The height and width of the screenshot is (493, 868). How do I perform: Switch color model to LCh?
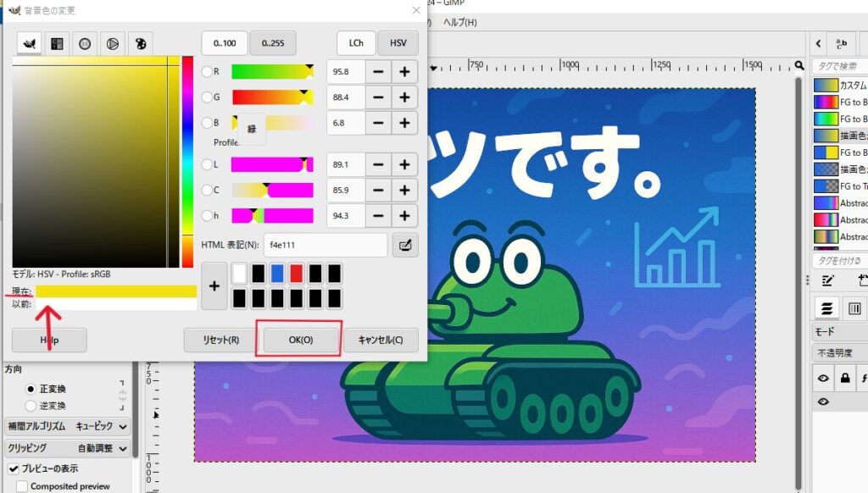[x=357, y=43]
